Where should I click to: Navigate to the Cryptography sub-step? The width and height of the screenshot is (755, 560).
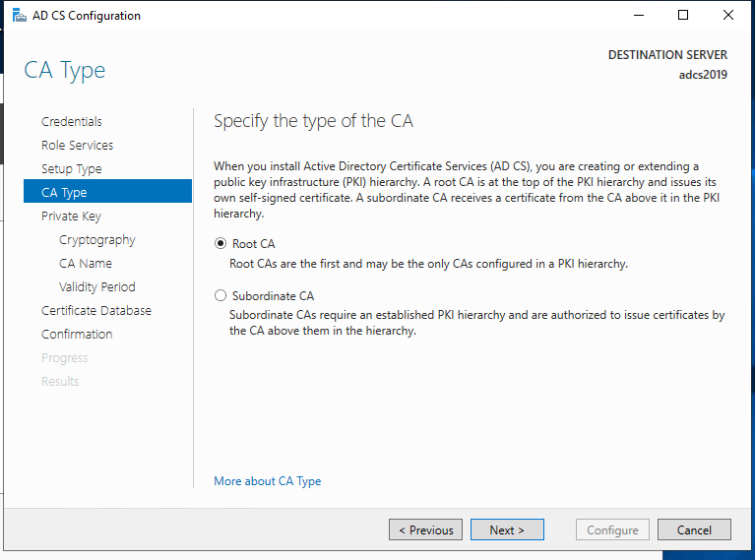coord(97,240)
